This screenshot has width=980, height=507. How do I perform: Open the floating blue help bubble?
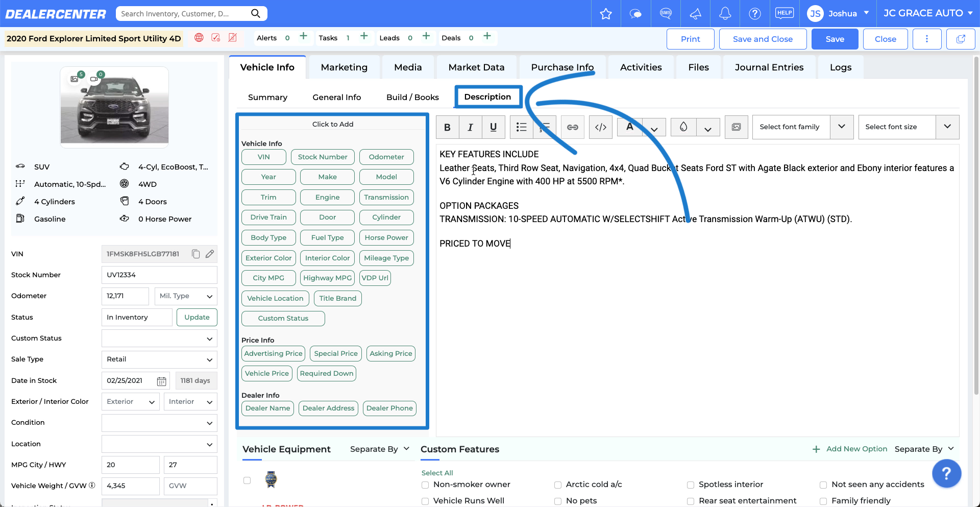coord(946,473)
